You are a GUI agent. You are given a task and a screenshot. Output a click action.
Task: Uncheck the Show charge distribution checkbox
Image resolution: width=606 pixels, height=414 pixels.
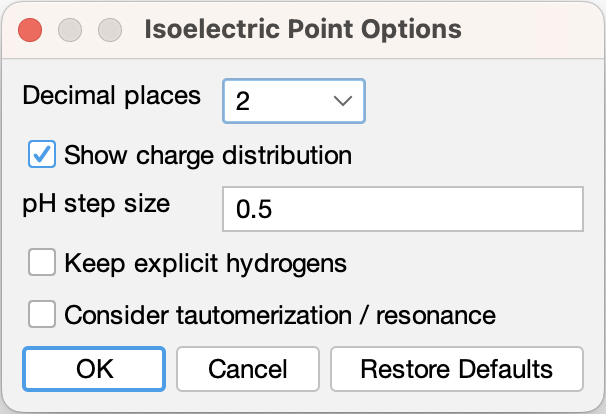43,155
